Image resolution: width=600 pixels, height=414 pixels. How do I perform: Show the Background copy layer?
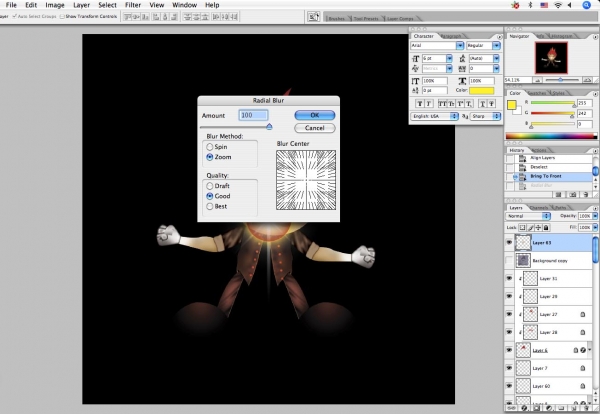pyautogui.click(x=509, y=261)
